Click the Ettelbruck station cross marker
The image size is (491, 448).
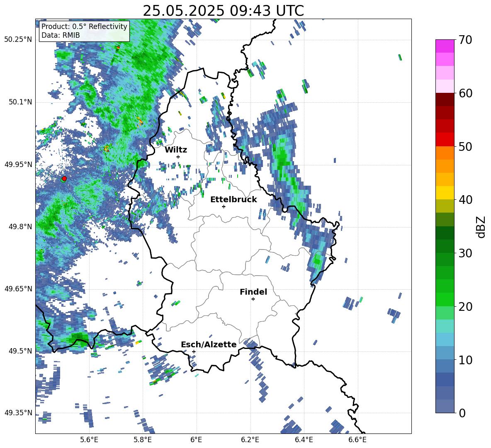pyautogui.click(x=224, y=206)
